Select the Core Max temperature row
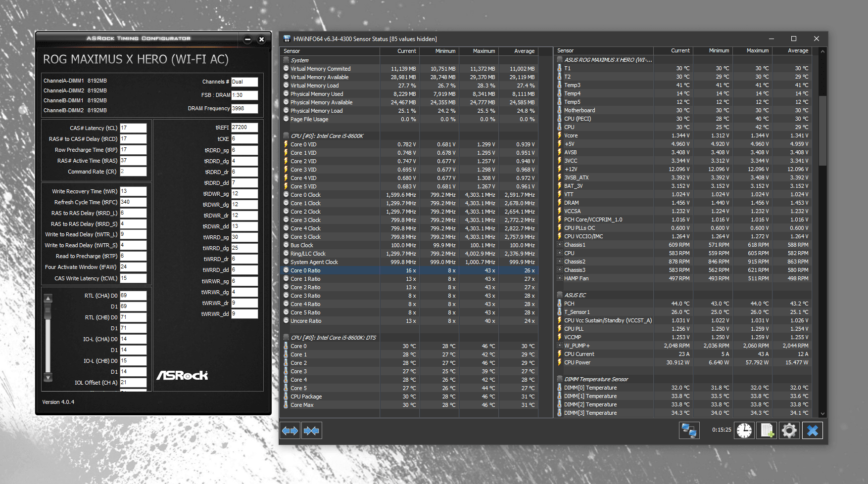Viewport: 868px width, 484px height. coord(409,405)
